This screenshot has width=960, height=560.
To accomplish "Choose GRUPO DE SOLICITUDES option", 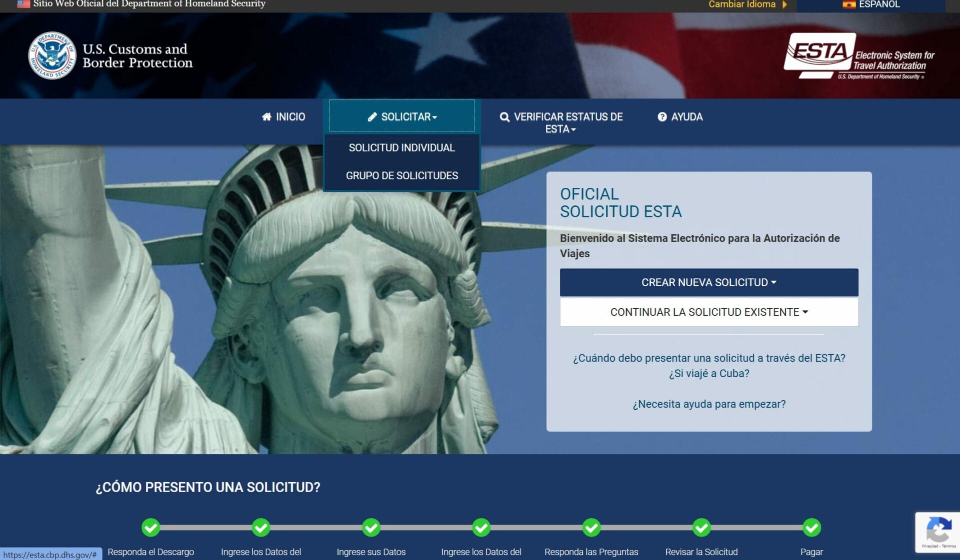I will 402,176.
